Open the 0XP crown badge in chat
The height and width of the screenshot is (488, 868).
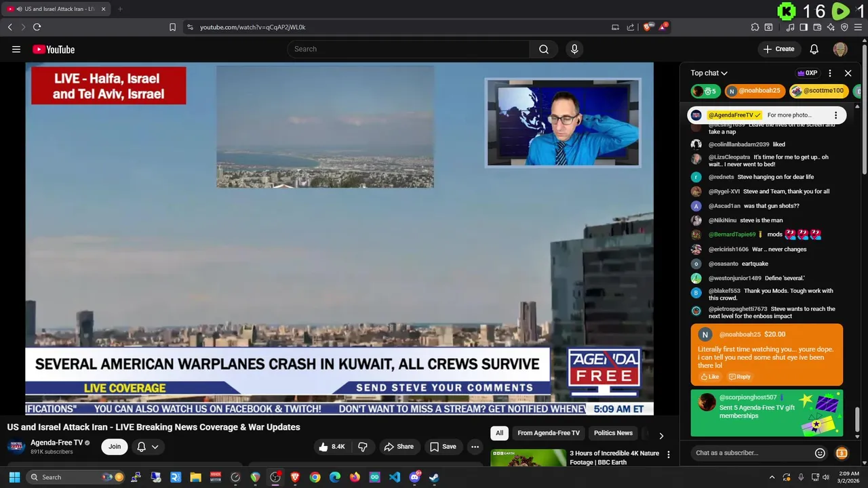click(x=807, y=73)
